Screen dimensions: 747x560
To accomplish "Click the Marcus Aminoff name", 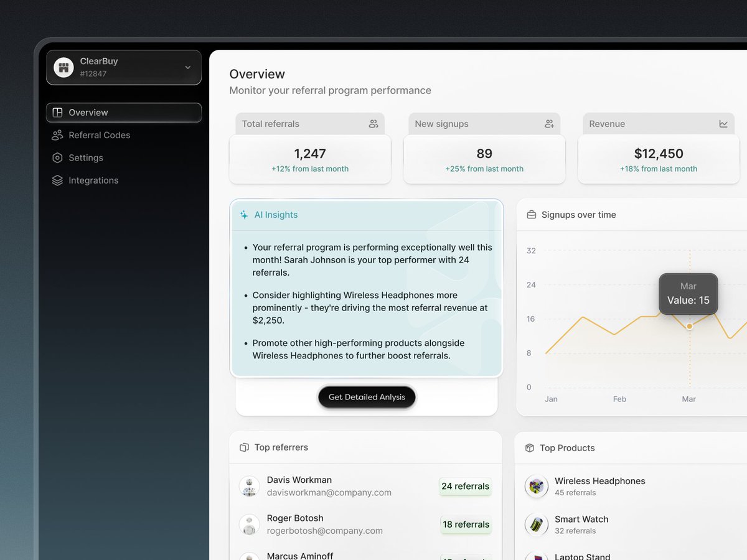I will [x=300, y=556].
